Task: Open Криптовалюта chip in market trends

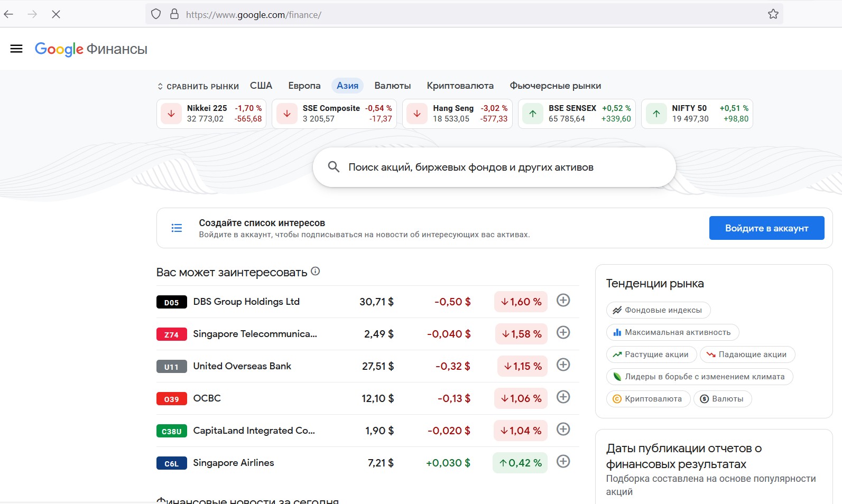Action: 648,399
